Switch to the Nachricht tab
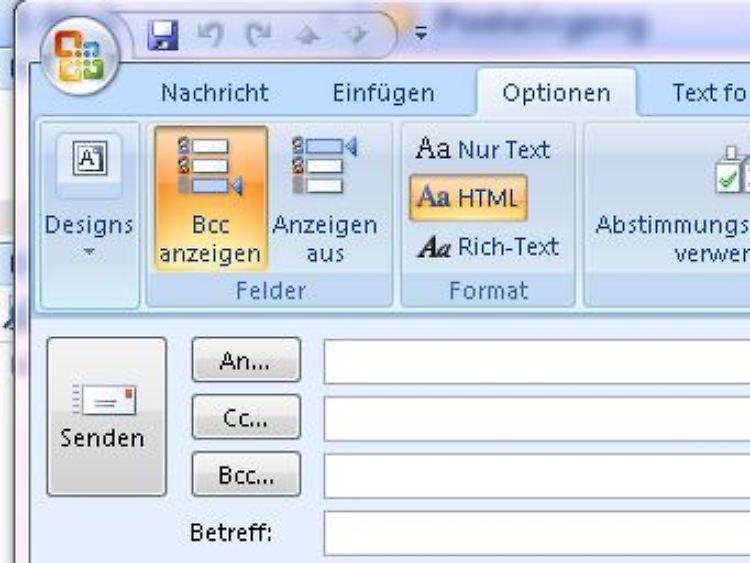Image resolution: width=750 pixels, height=563 pixels. tap(215, 93)
